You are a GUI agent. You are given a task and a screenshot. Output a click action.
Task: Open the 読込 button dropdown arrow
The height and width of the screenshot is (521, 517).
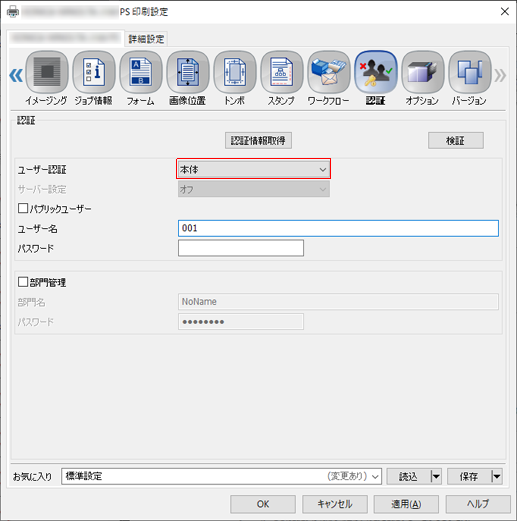click(436, 476)
